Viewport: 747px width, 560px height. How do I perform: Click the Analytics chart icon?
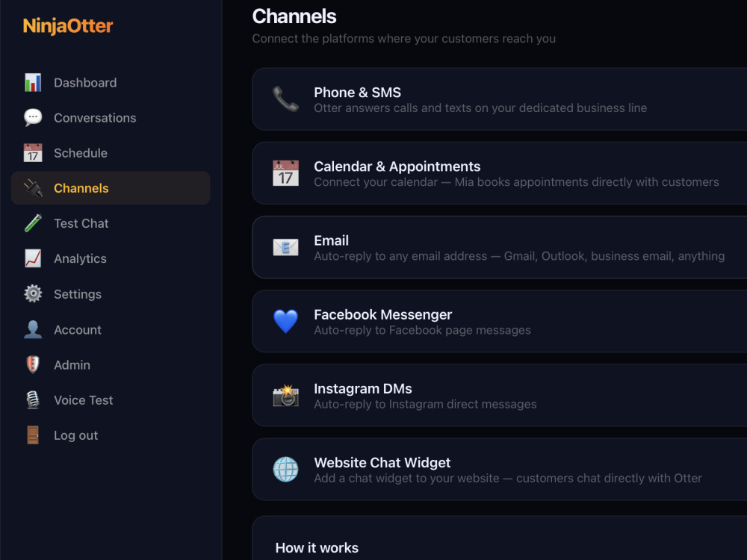click(33, 258)
